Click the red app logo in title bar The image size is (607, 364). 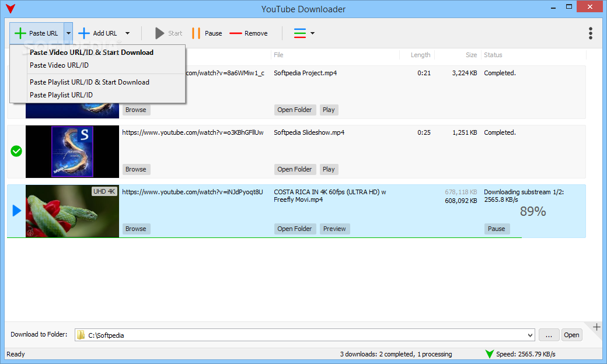click(x=11, y=9)
